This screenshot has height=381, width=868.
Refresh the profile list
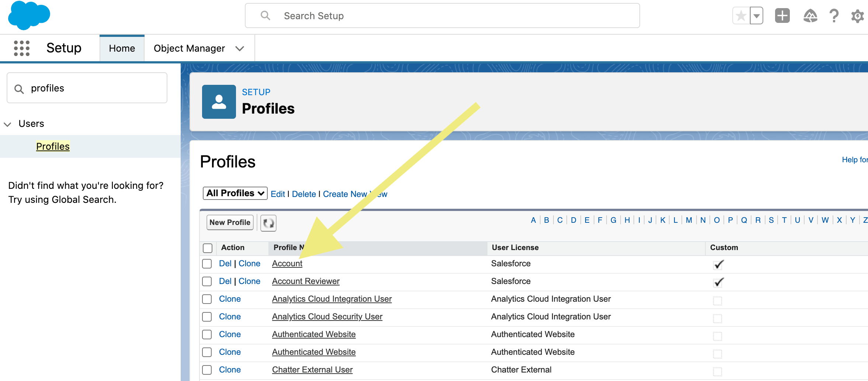[268, 223]
